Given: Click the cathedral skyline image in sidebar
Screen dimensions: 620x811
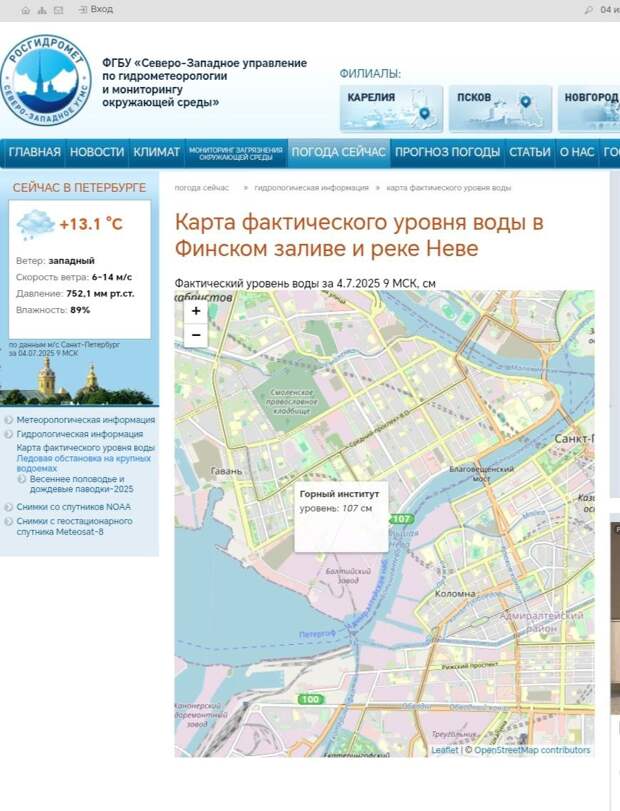Looking at the screenshot, I should (79, 381).
